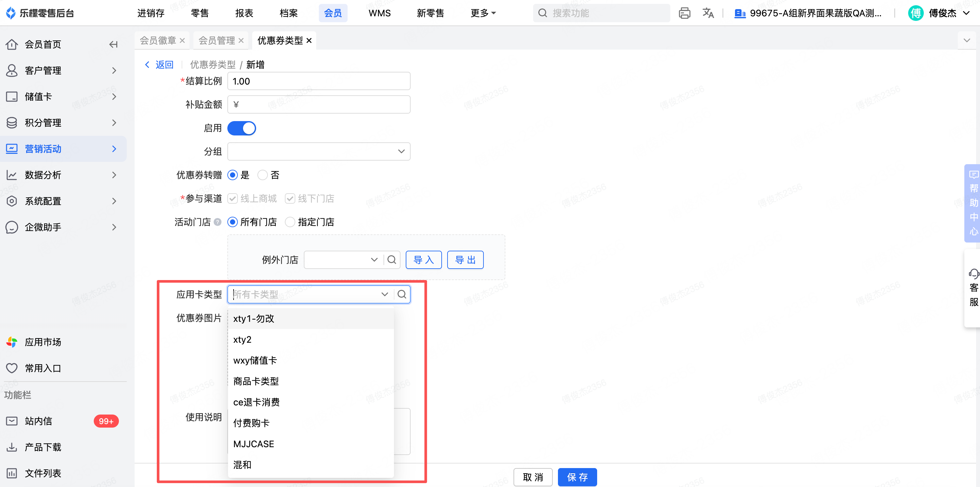Expand the 例外门店 dropdown arrow
Screen dimensions: 980x487
374,260
